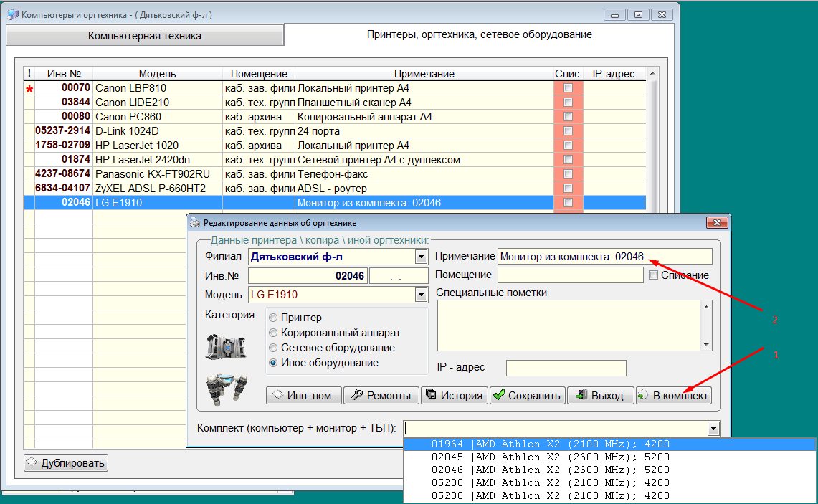818x504 pixels.
Task: Click the Модель column header
Action: pyautogui.click(x=158, y=74)
